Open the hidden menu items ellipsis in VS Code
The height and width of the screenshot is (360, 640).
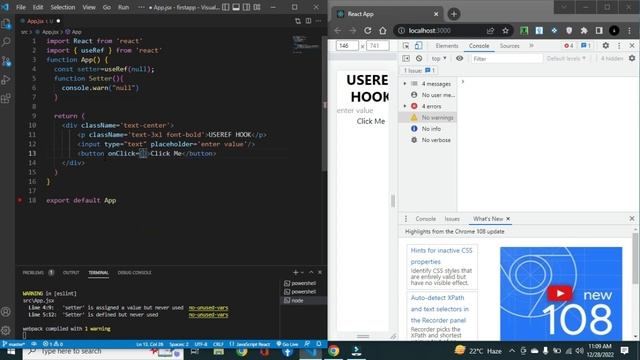tap(141, 7)
